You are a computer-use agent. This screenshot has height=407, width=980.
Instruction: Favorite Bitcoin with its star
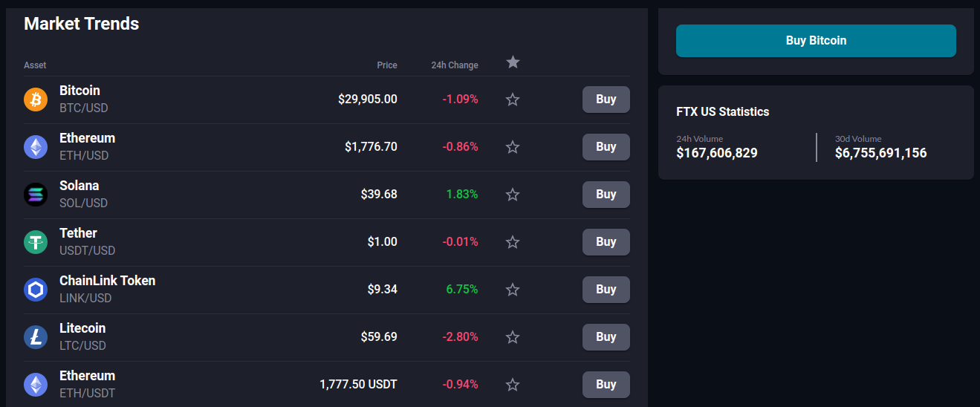click(513, 100)
